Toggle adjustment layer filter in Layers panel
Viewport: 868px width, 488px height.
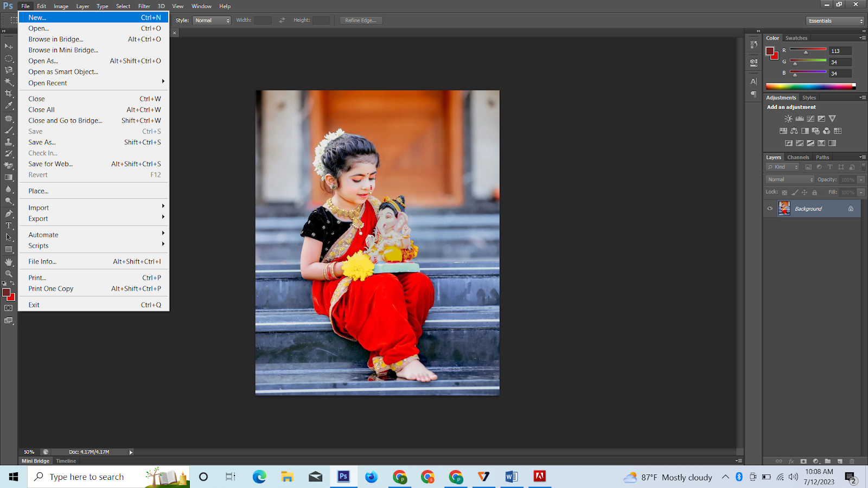[819, 167]
